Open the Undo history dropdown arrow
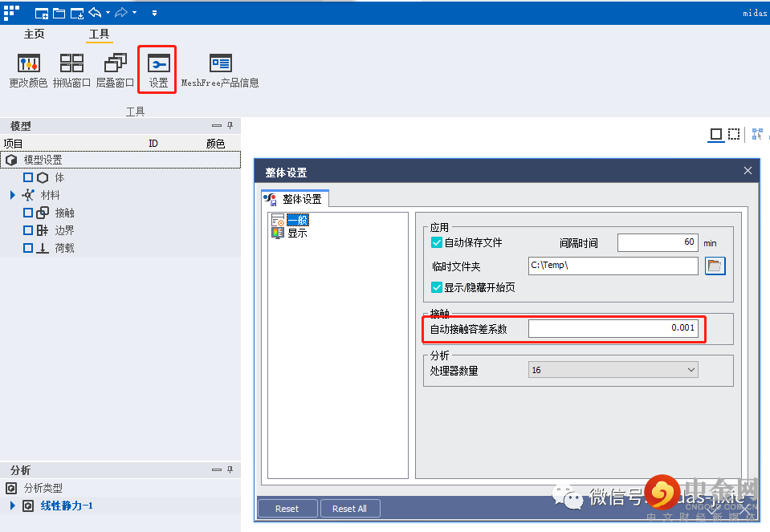The width and height of the screenshot is (770, 532). pos(108,13)
